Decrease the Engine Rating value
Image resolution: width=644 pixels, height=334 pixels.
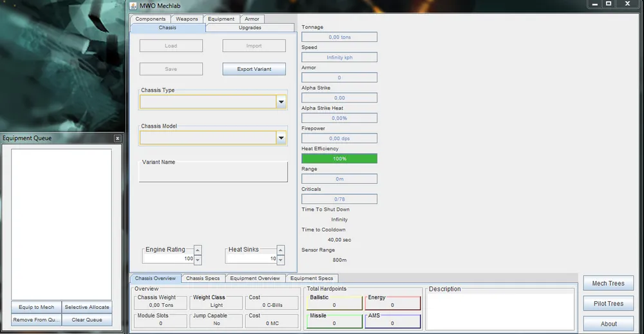198,259
